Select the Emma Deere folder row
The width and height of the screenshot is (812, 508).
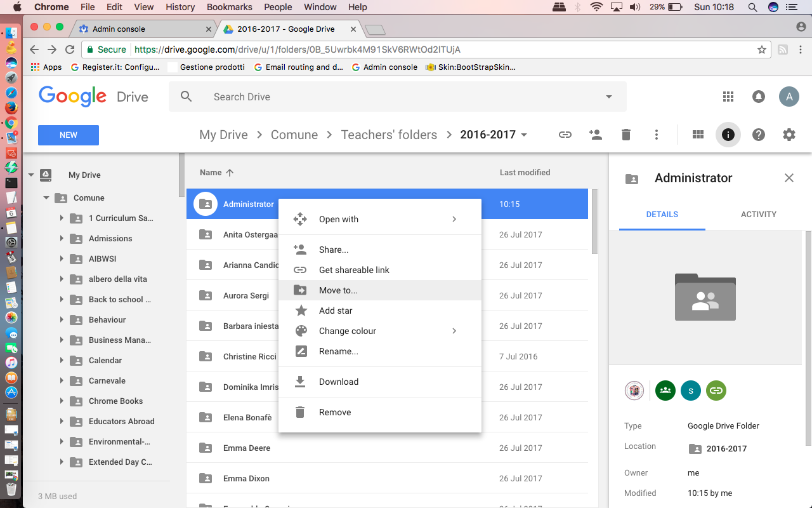click(387, 448)
